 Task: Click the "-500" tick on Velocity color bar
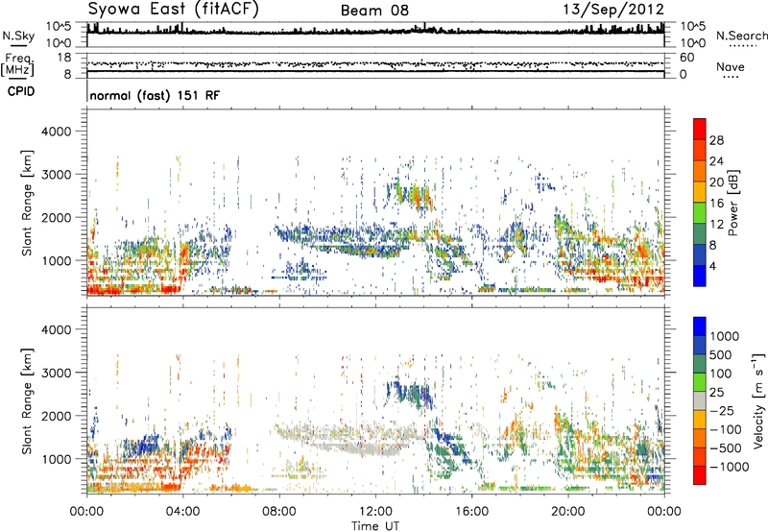(726, 448)
